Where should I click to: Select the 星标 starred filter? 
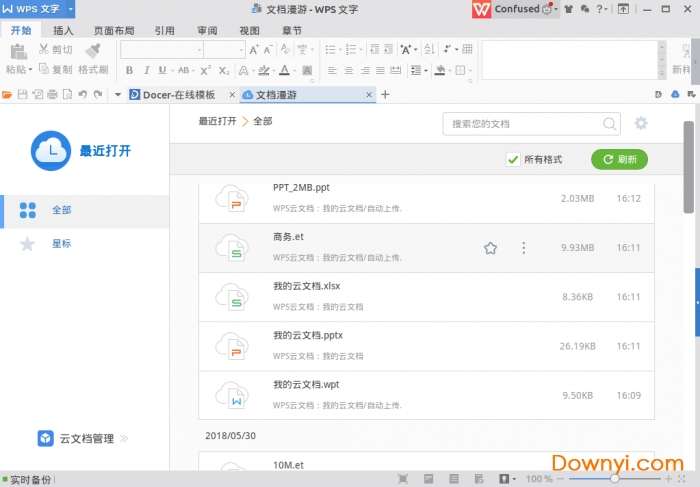pyautogui.click(x=62, y=243)
